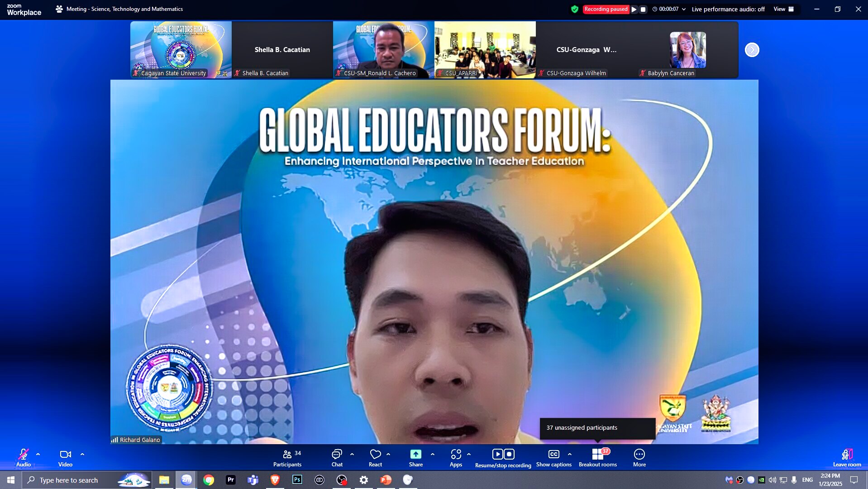Open the Participants panel
The height and width of the screenshot is (489, 868).
click(287, 457)
